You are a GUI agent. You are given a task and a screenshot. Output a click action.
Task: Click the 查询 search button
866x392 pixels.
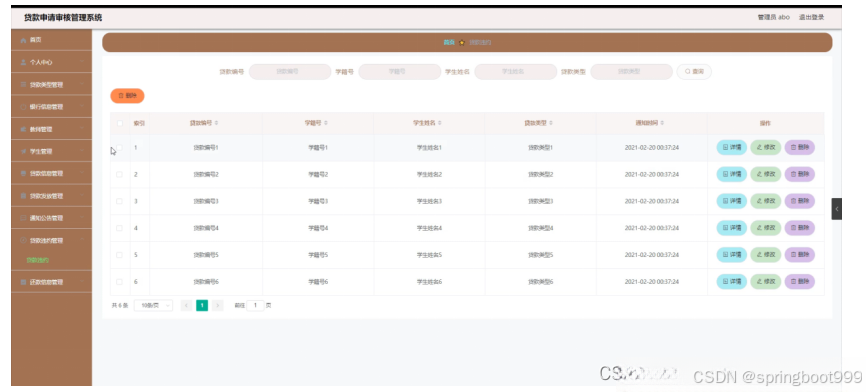click(694, 72)
